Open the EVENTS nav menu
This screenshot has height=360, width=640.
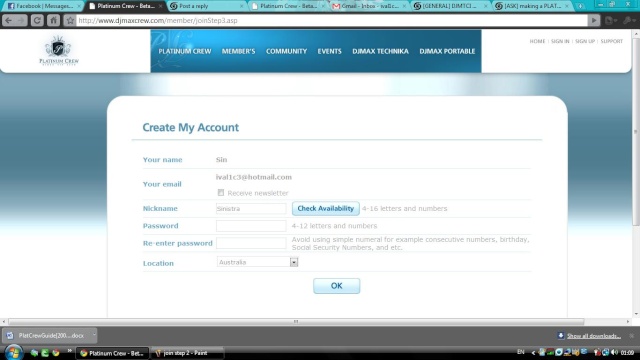[x=329, y=51]
